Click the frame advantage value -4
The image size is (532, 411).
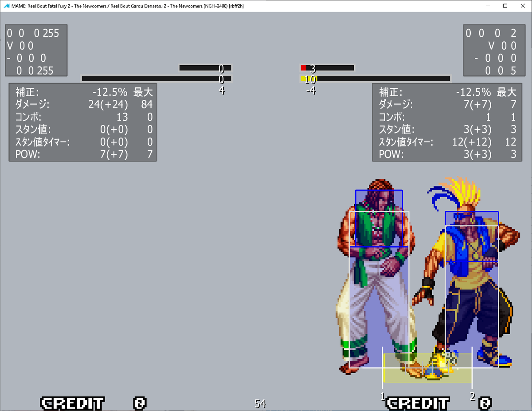[x=311, y=91]
